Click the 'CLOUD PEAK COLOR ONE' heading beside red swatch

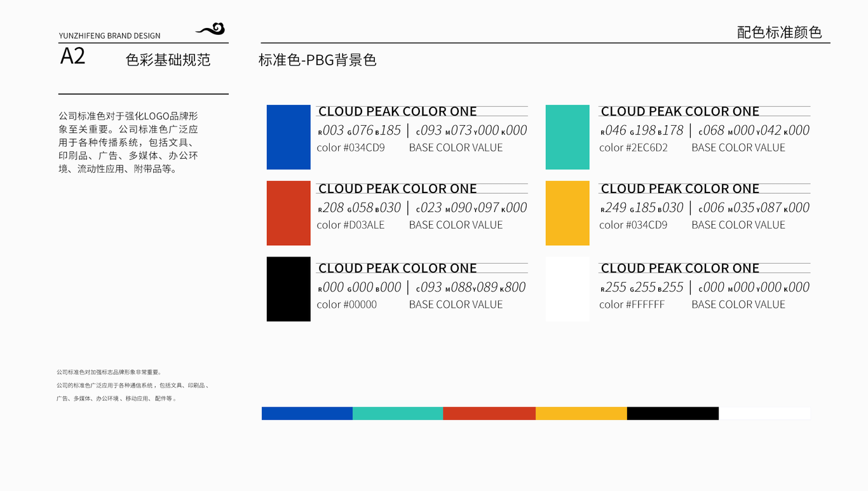click(x=398, y=189)
